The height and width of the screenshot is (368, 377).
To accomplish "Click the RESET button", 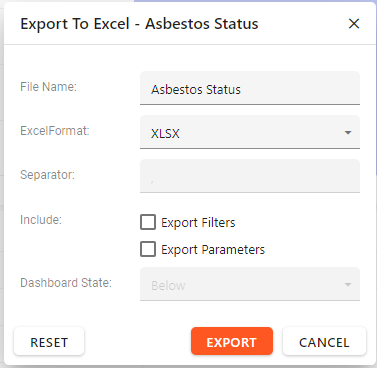I will click(x=49, y=341).
